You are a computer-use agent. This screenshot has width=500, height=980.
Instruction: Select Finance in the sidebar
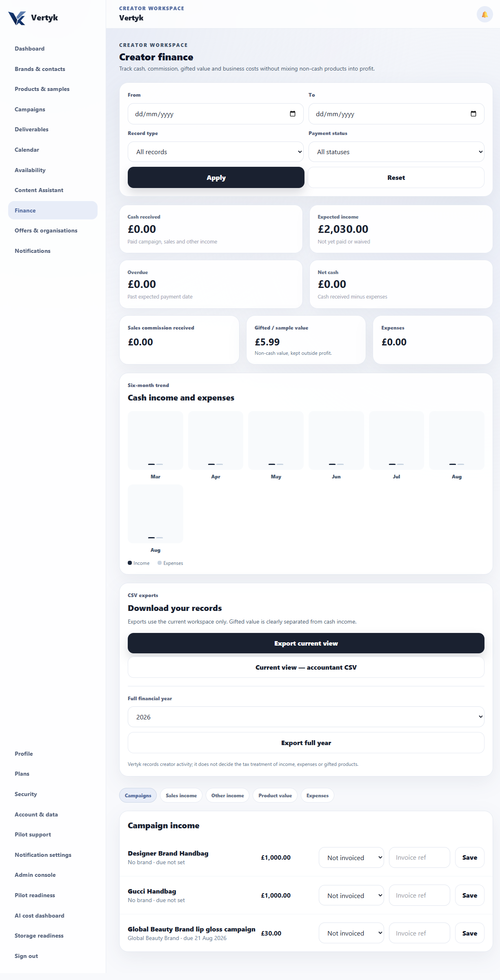(53, 210)
